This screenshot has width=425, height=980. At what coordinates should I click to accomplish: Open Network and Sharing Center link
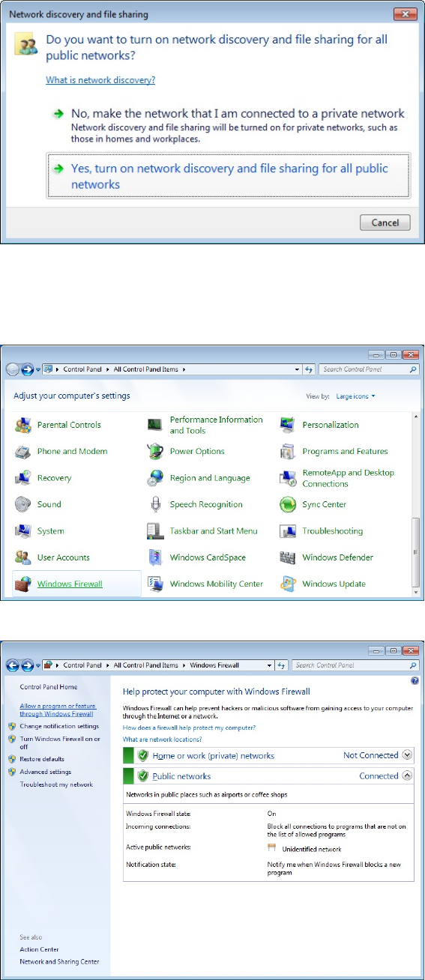pos(59,962)
